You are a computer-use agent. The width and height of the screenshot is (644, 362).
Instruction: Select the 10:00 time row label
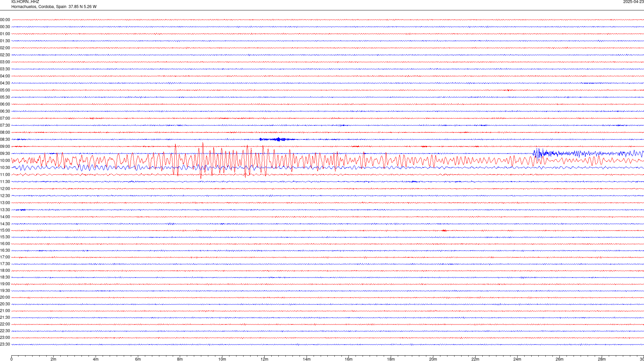click(5, 161)
